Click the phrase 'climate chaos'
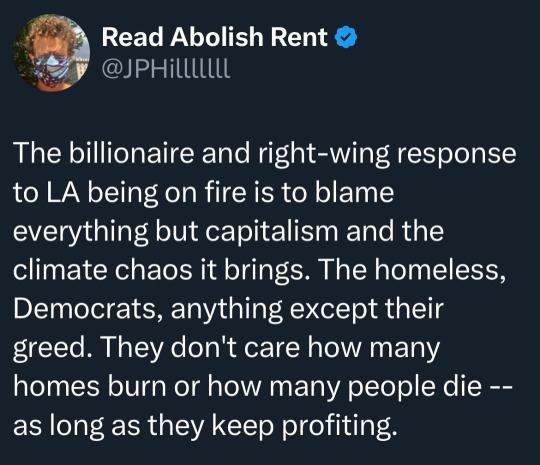Viewport: 540px width, 465px height. click(102, 269)
